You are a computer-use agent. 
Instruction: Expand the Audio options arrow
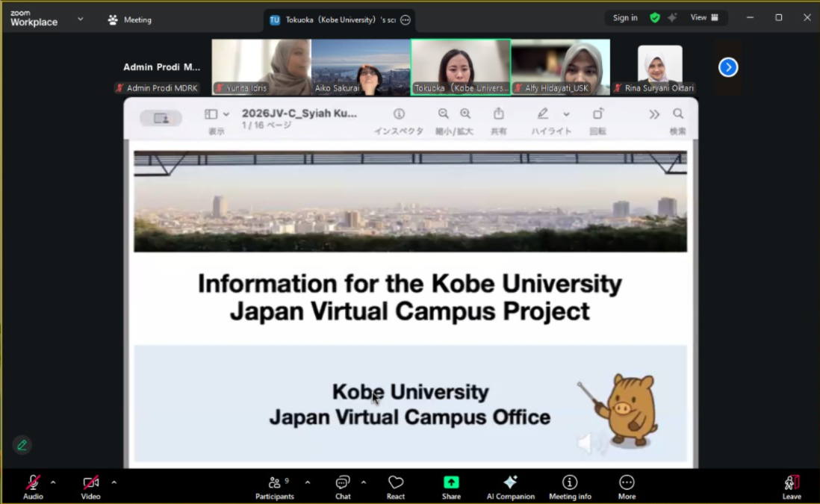[x=53, y=482]
